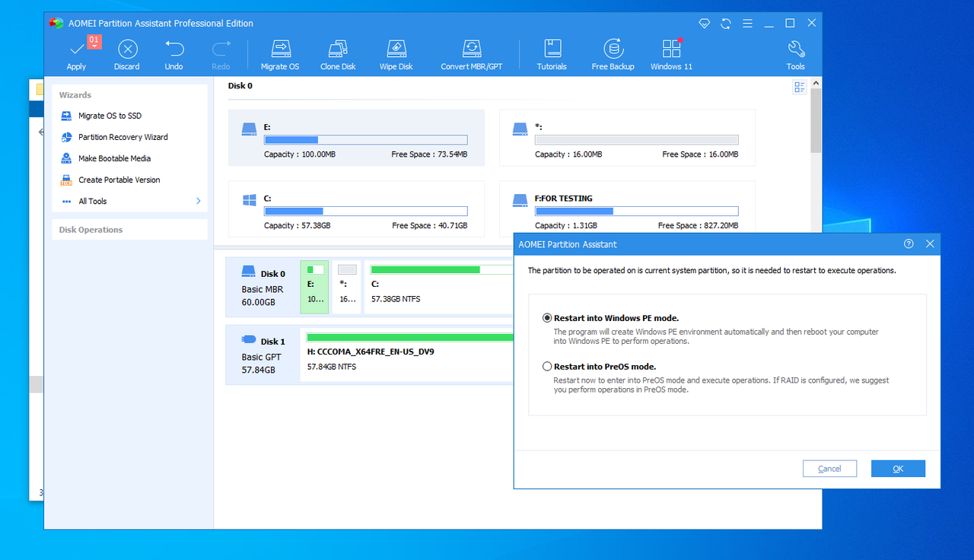Select the F:FOR TESTING partition card
Viewport: 974px width, 560px height.
(x=627, y=208)
